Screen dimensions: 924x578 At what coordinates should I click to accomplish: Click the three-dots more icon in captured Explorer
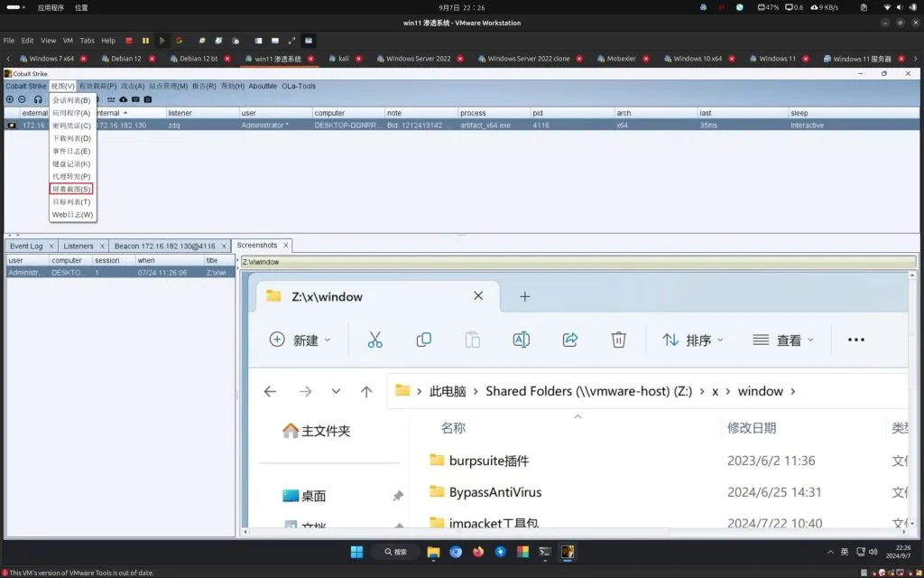855,340
